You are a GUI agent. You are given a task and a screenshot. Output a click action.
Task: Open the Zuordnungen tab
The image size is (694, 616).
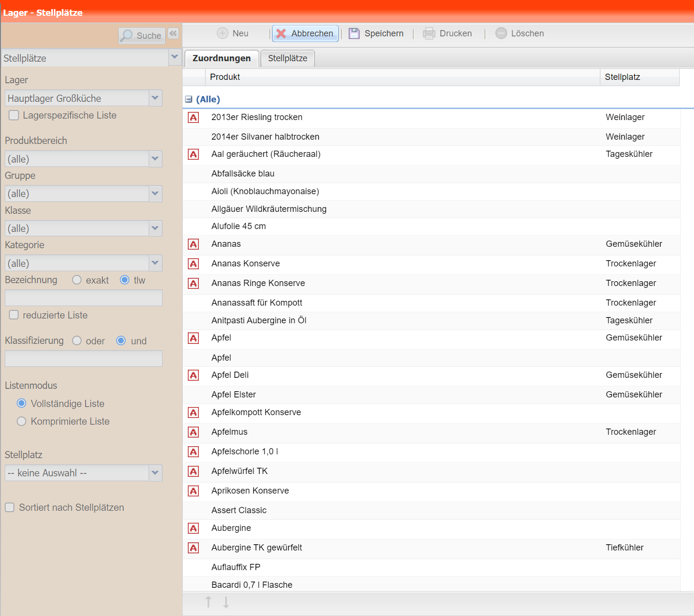pyautogui.click(x=221, y=58)
